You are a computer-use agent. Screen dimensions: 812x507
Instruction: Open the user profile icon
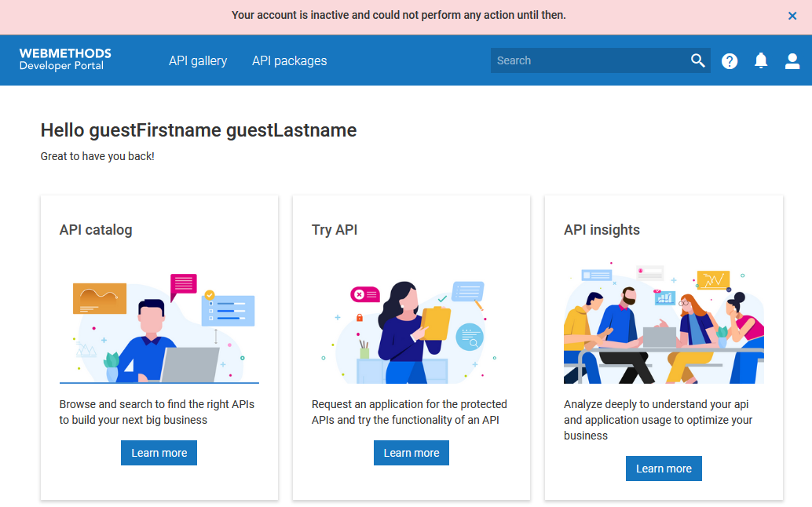[x=792, y=60]
